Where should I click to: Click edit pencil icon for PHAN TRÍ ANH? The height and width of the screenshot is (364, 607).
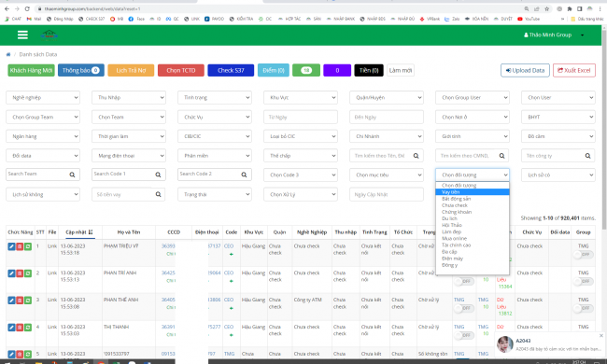click(11, 273)
